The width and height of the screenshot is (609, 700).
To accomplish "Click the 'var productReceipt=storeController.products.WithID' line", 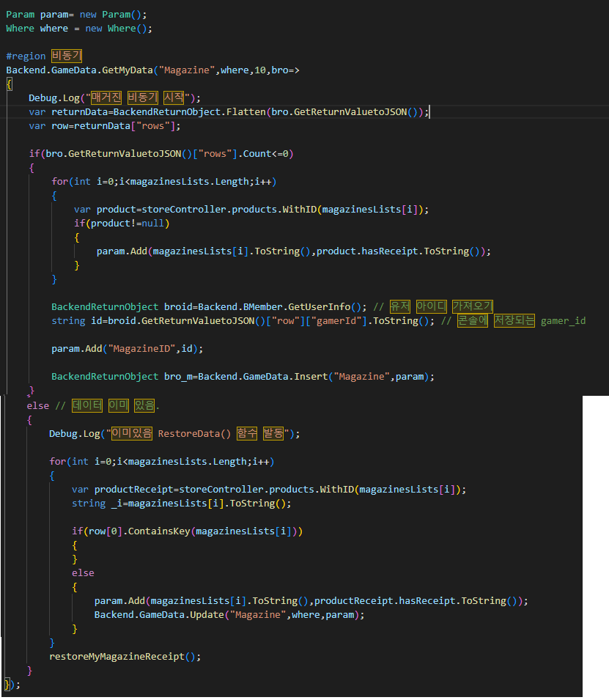I will tap(269, 490).
